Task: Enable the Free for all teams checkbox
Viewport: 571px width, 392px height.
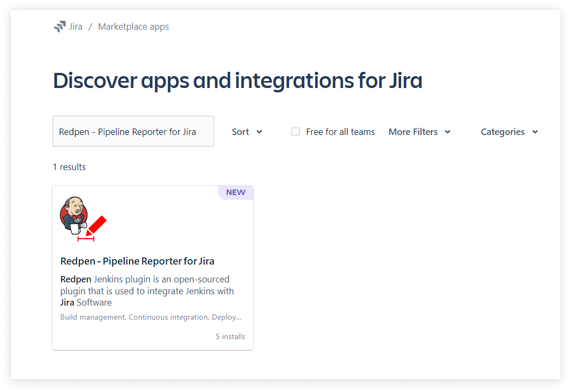Action: tap(295, 132)
